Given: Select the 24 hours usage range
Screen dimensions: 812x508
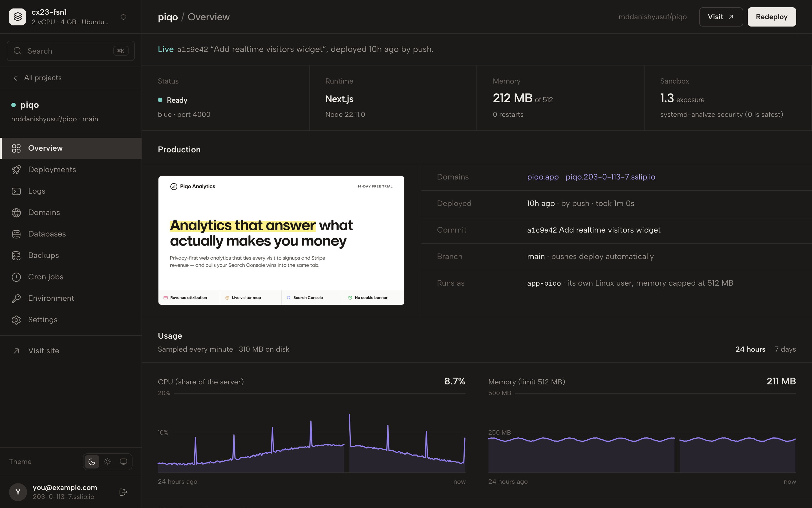Looking at the screenshot, I should coord(750,349).
